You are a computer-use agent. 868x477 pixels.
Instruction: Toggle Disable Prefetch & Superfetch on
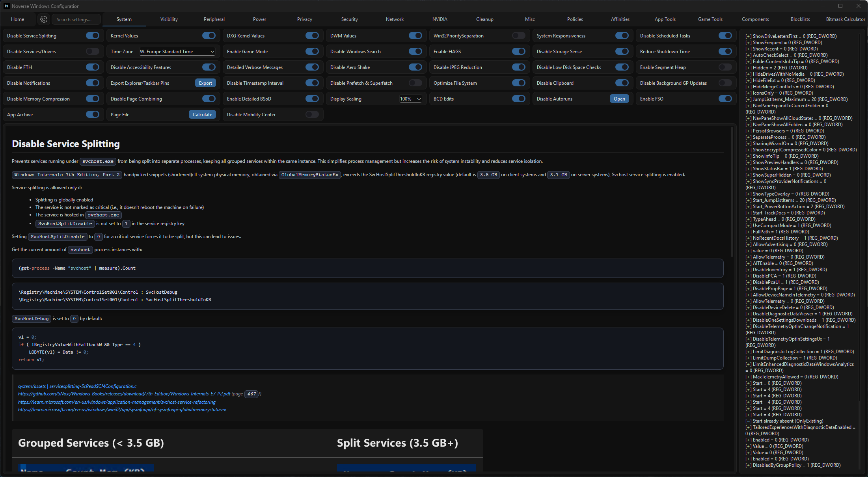[415, 83]
